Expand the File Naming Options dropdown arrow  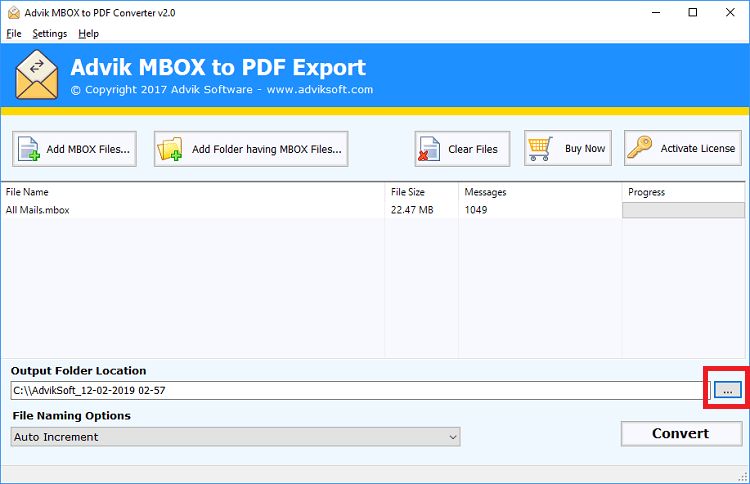[452, 437]
